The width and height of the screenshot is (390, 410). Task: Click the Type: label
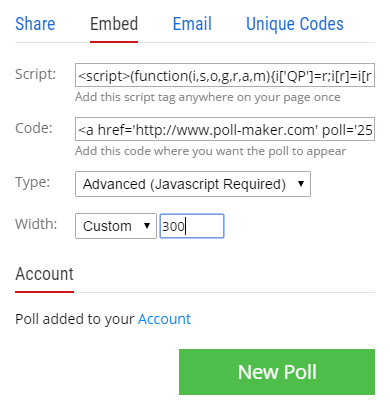click(x=33, y=182)
